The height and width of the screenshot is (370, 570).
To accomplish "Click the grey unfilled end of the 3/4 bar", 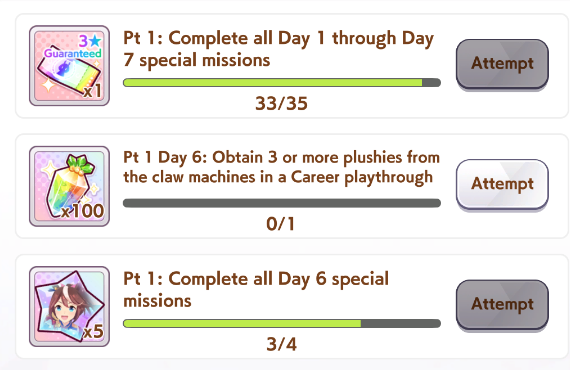I will (x=401, y=323).
